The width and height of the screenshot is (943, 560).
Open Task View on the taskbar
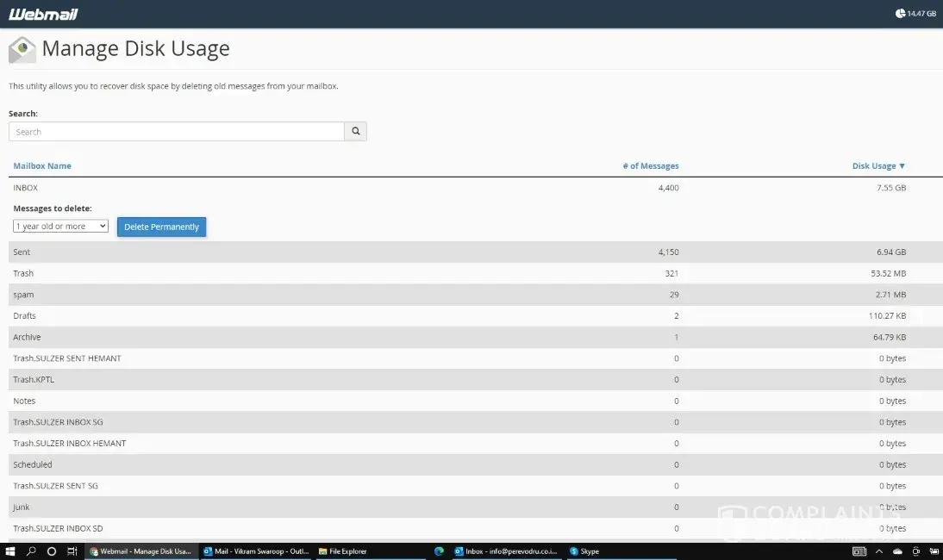click(72, 551)
